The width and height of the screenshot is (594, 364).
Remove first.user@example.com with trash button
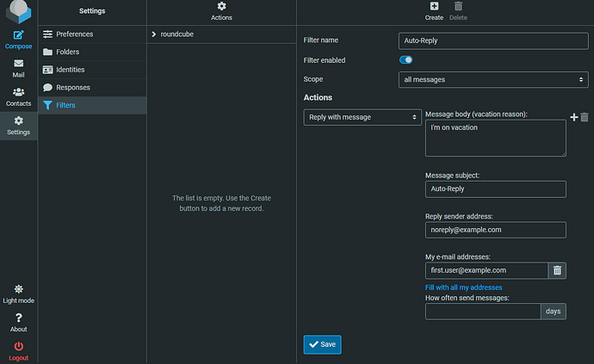pos(557,270)
